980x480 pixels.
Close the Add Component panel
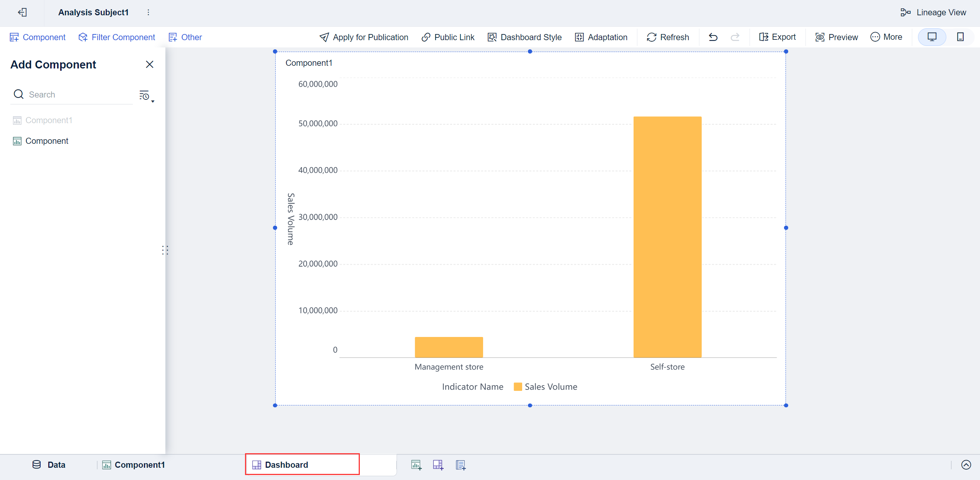point(150,64)
